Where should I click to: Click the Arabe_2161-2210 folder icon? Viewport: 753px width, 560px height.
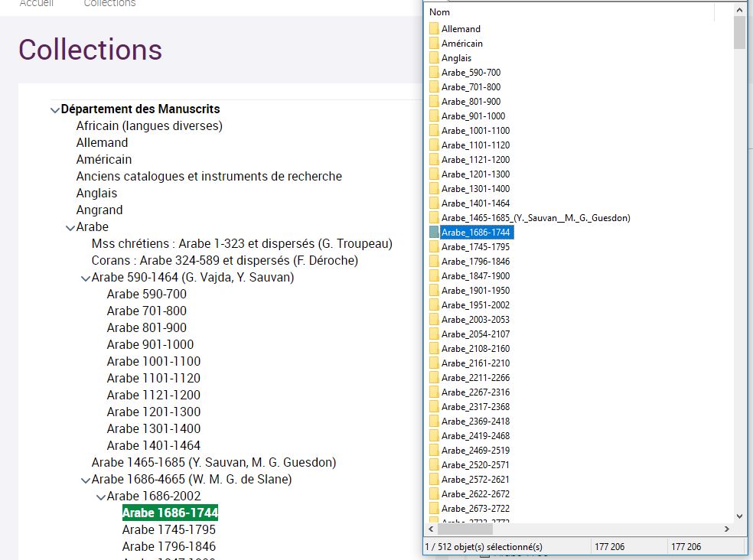434,363
